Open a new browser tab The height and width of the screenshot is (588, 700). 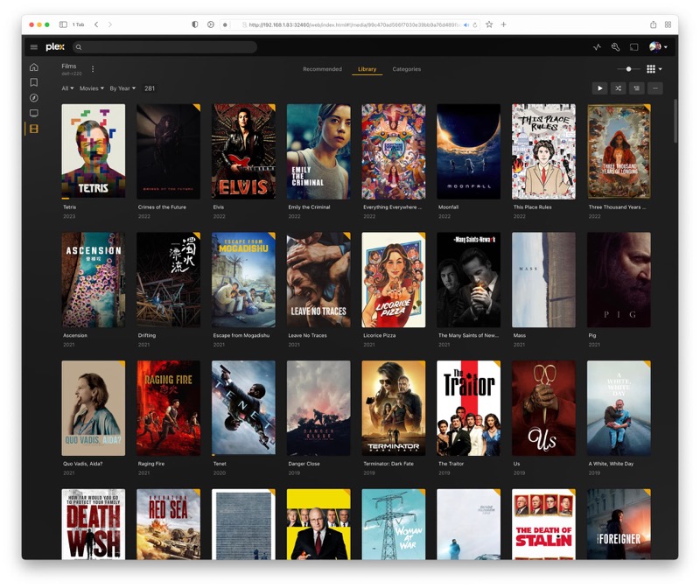504,24
